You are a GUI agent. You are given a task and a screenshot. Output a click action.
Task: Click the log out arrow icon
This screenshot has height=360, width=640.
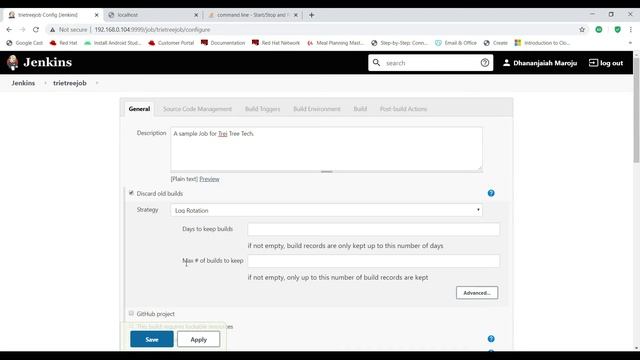[593, 62]
